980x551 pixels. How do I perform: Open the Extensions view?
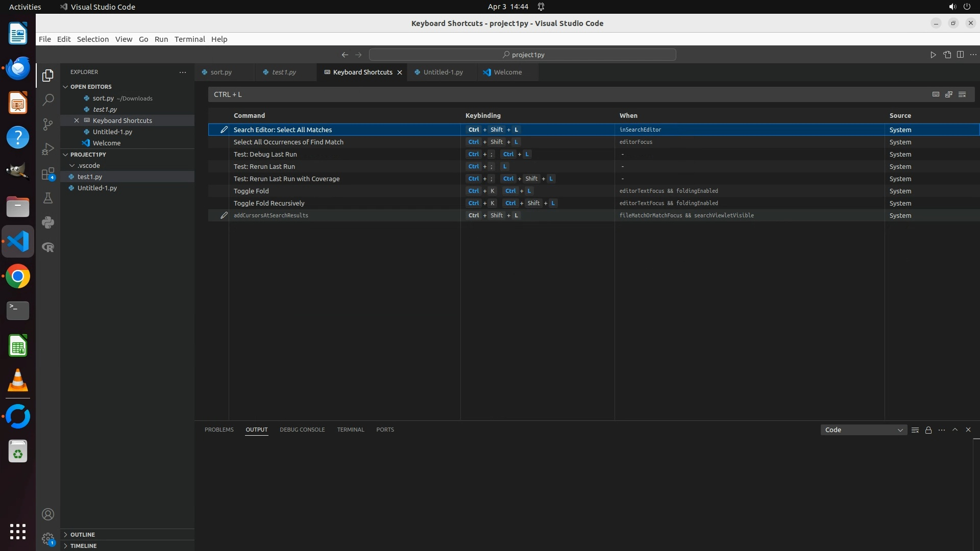(48, 174)
